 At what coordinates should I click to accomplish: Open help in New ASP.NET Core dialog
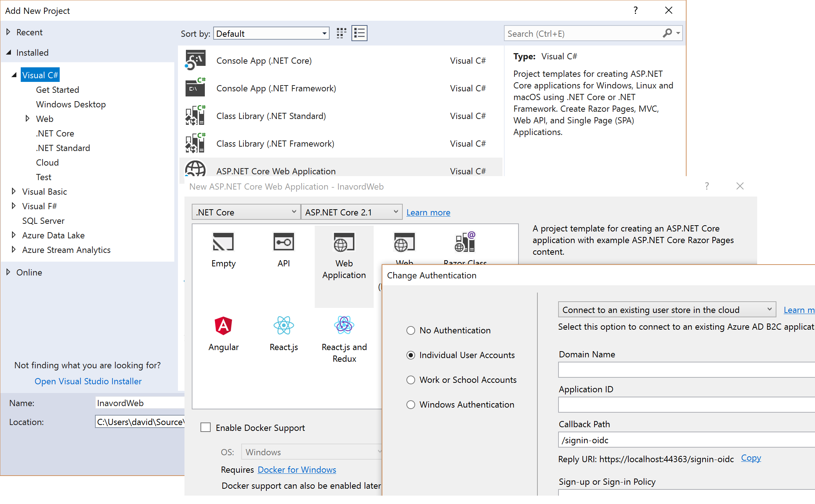coord(707,186)
